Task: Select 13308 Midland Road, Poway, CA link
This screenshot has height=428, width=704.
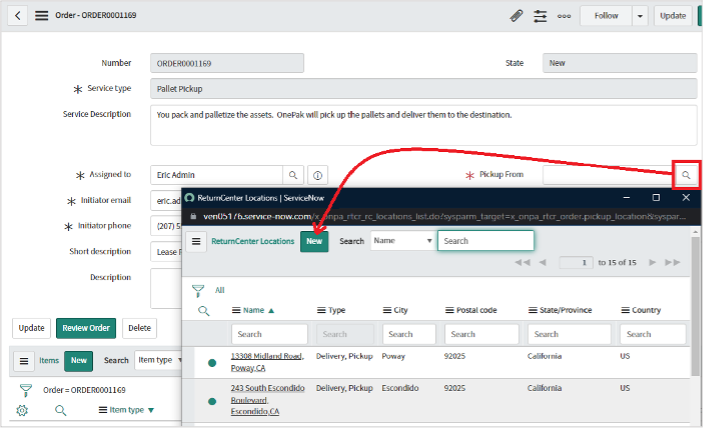Action: pyautogui.click(x=268, y=362)
